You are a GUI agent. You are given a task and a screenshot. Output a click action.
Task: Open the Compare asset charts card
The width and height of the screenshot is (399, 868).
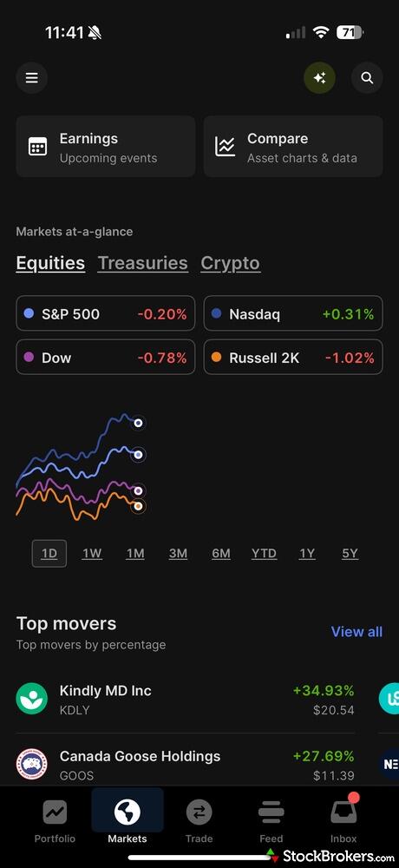(x=293, y=147)
